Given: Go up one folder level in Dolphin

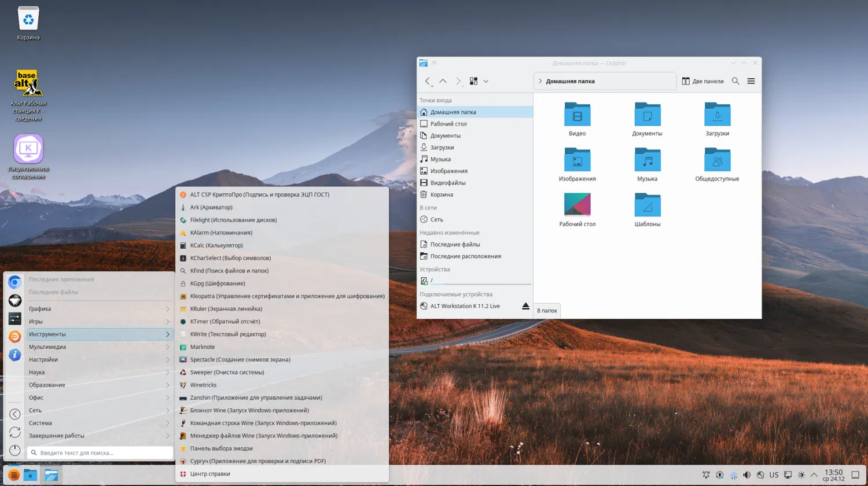Looking at the screenshot, I should point(443,82).
